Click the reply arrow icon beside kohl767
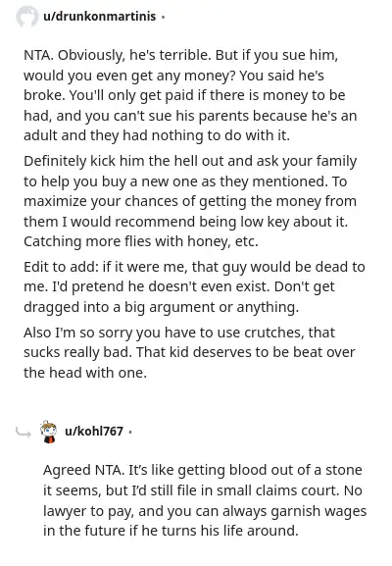 point(24,432)
